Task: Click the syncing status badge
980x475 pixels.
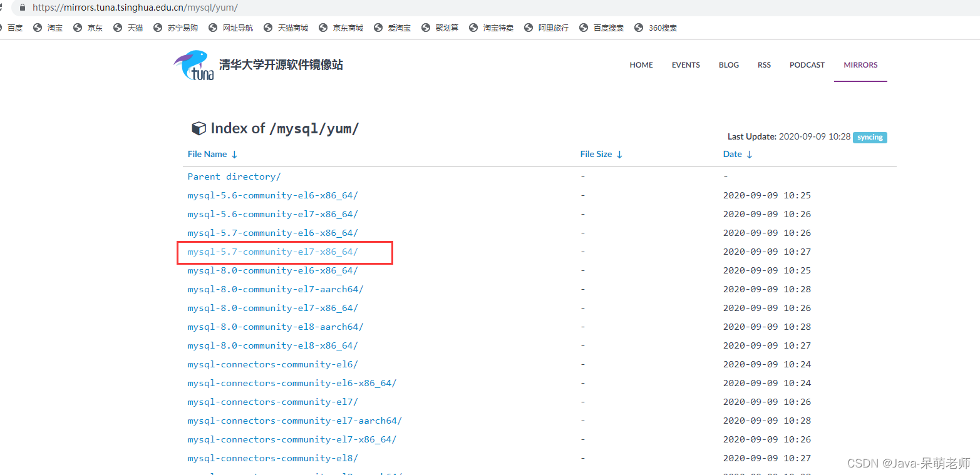Action: [x=870, y=137]
